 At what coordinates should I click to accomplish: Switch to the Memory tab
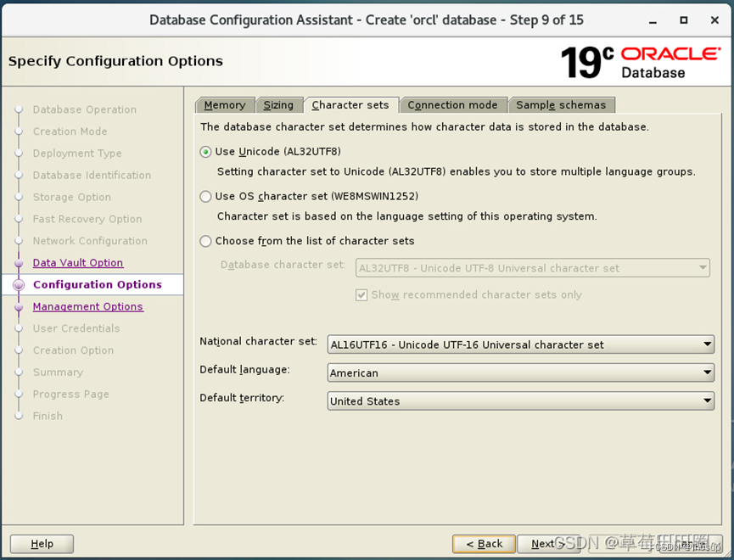(x=225, y=105)
